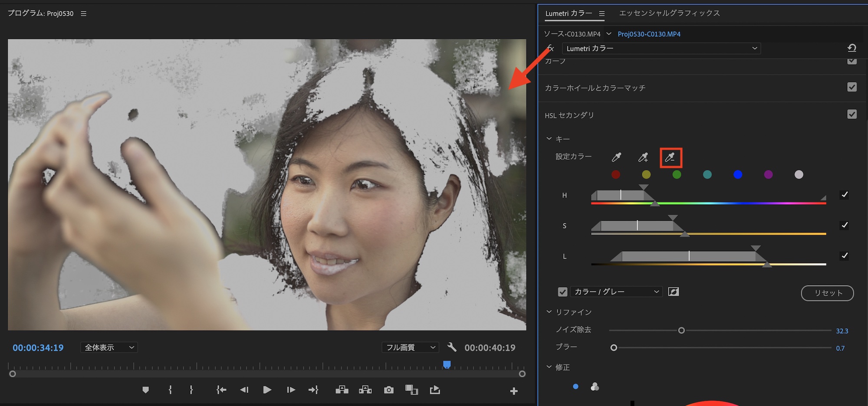Click the リセット button

pyautogui.click(x=827, y=293)
